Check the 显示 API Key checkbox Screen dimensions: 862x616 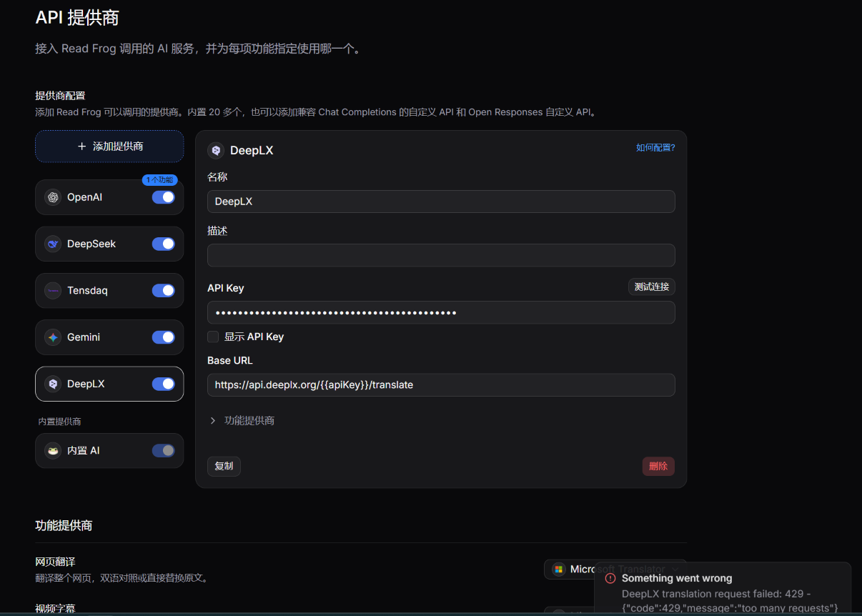click(213, 337)
